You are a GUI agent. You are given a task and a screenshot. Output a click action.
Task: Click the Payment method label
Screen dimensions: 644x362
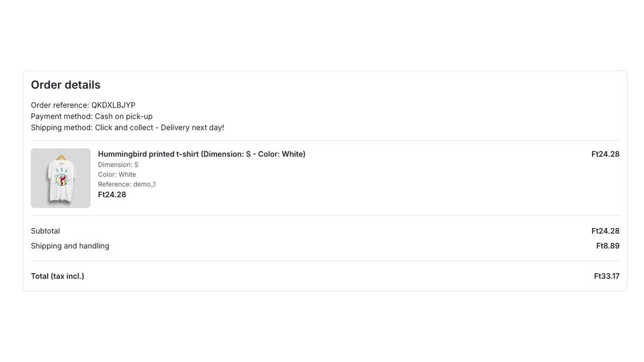62,116
